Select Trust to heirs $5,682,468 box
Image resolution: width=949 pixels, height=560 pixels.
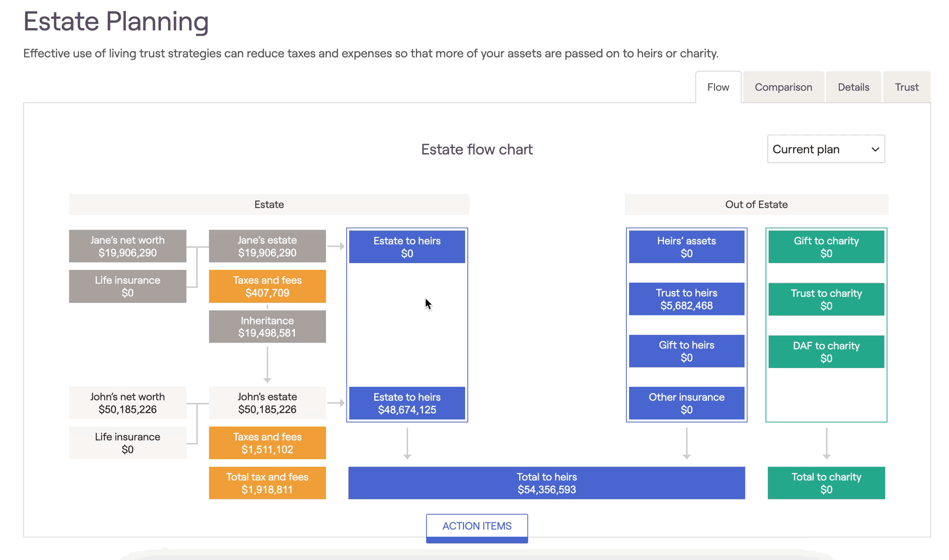(686, 299)
